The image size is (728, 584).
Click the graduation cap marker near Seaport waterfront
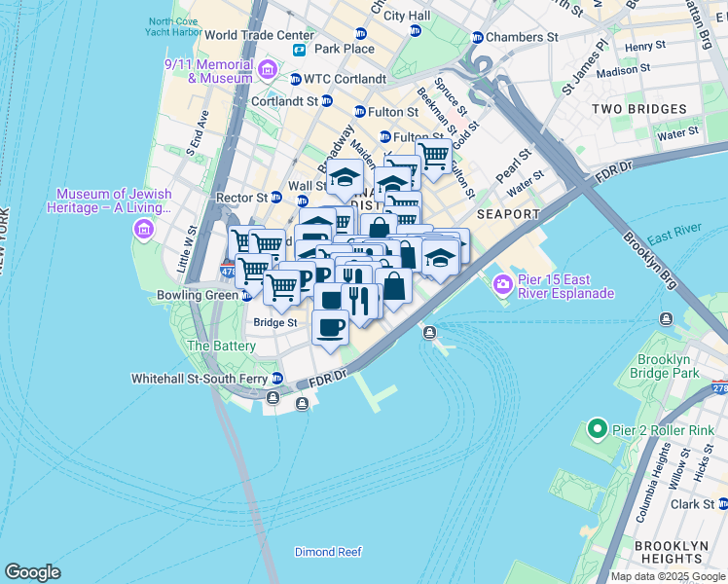point(440,261)
